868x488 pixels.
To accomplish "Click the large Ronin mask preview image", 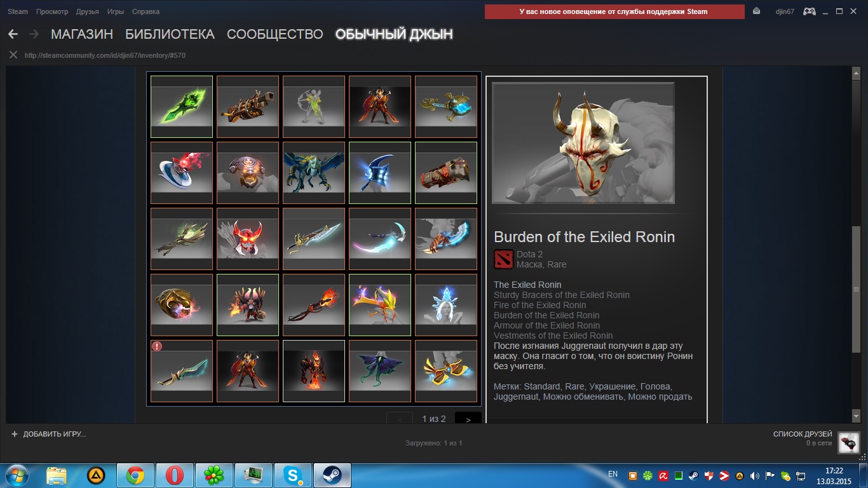I will (x=583, y=143).
